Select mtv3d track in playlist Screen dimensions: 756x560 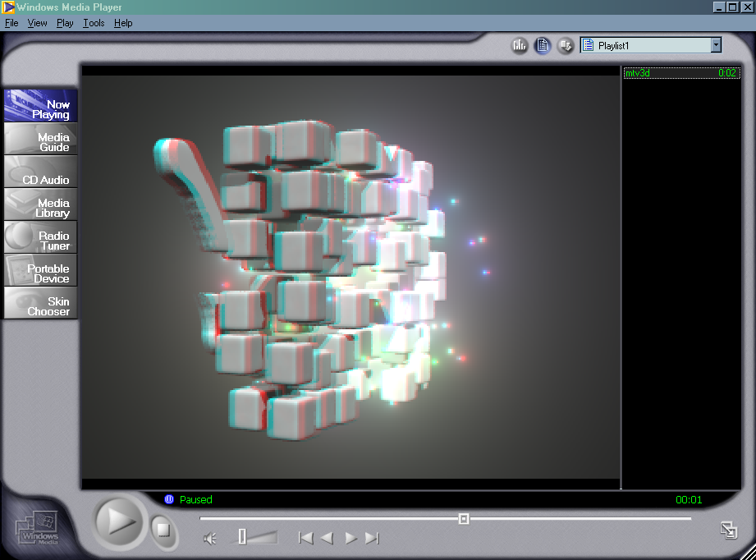[669, 73]
